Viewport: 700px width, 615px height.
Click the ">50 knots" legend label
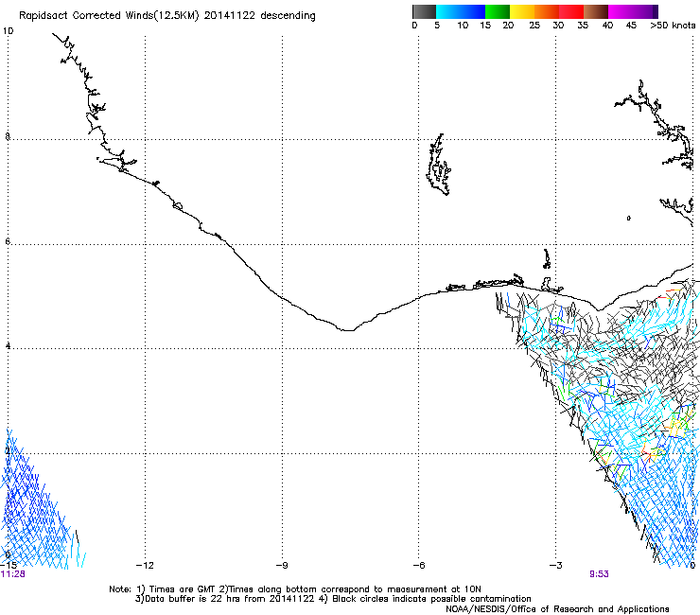point(673,26)
